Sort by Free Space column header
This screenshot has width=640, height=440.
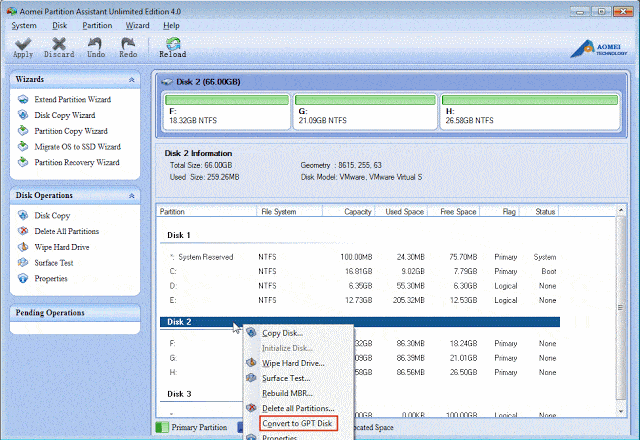[453, 211]
